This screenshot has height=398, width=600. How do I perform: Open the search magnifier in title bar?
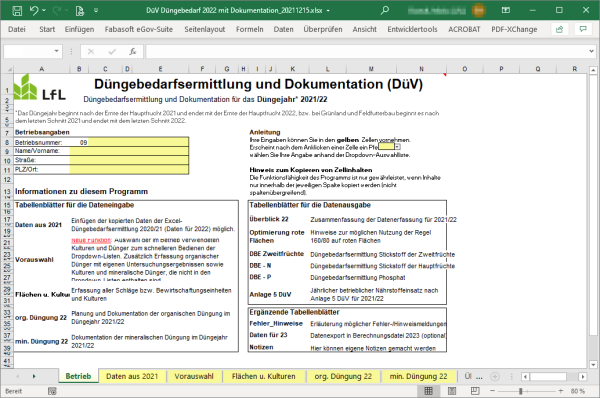[x=385, y=10]
